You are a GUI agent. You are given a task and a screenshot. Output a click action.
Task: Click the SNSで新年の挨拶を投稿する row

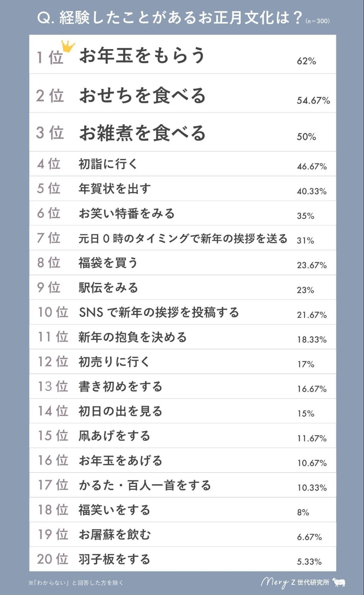point(159,312)
